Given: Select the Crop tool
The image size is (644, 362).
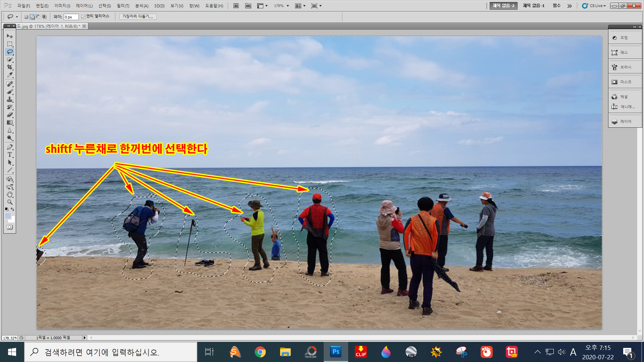Looking at the screenshot, I should click(x=9, y=67).
